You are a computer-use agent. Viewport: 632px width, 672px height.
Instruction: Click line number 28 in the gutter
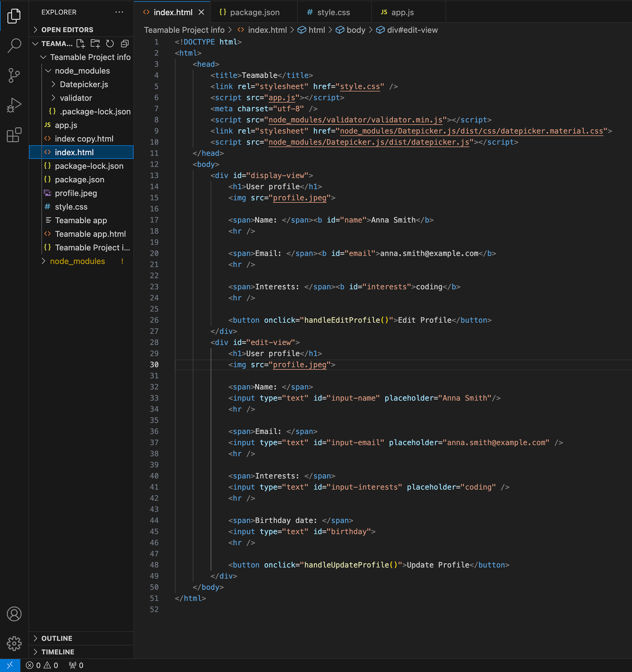pos(154,342)
